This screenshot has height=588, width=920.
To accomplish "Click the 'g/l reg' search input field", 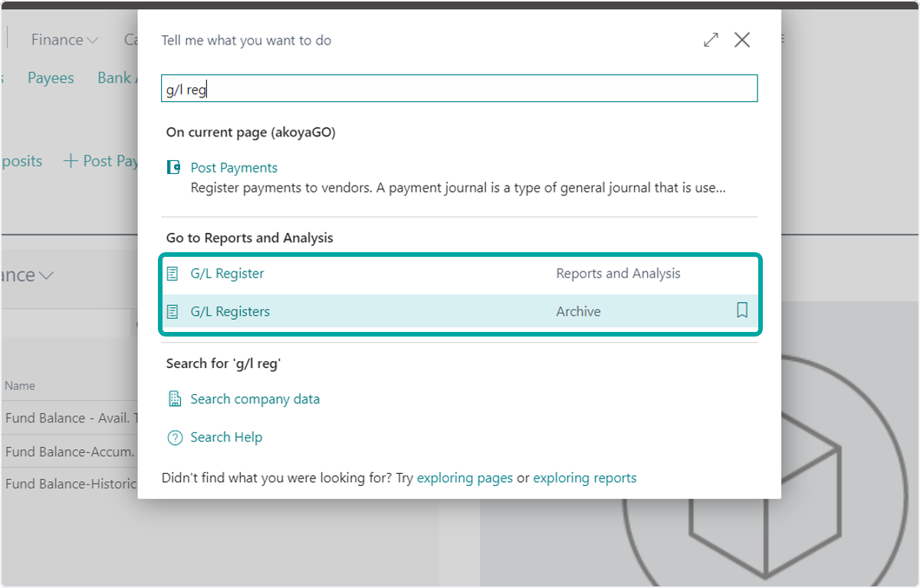I will point(459,88).
